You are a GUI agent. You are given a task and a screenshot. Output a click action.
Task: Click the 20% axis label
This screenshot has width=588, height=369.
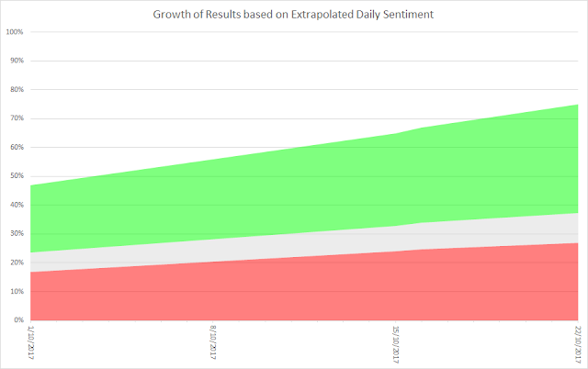(x=17, y=263)
